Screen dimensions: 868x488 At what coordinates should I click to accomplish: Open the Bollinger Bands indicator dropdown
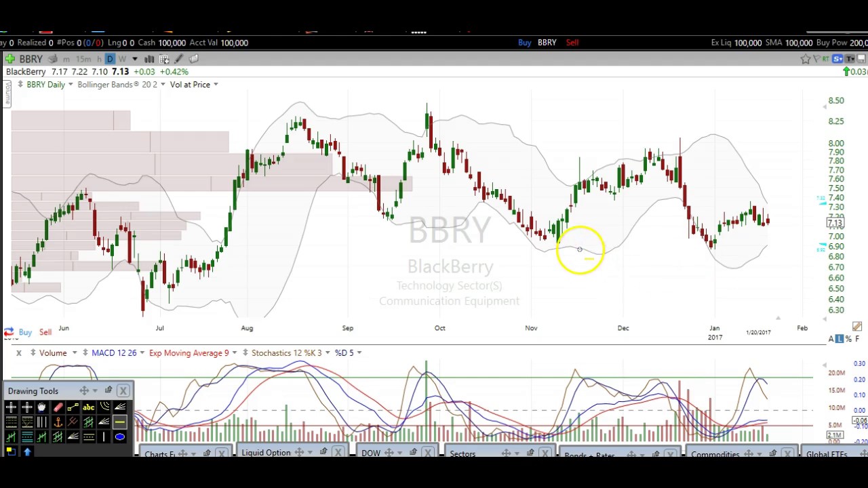(x=162, y=85)
